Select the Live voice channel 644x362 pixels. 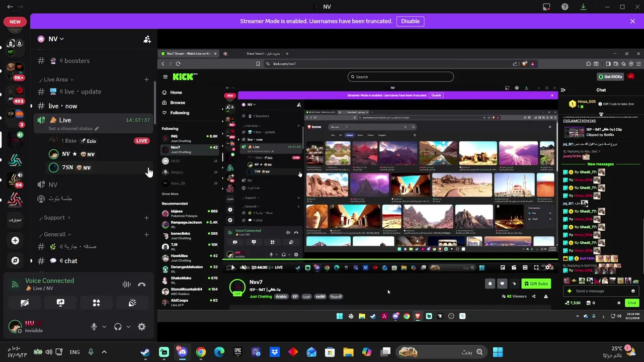[94, 120]
